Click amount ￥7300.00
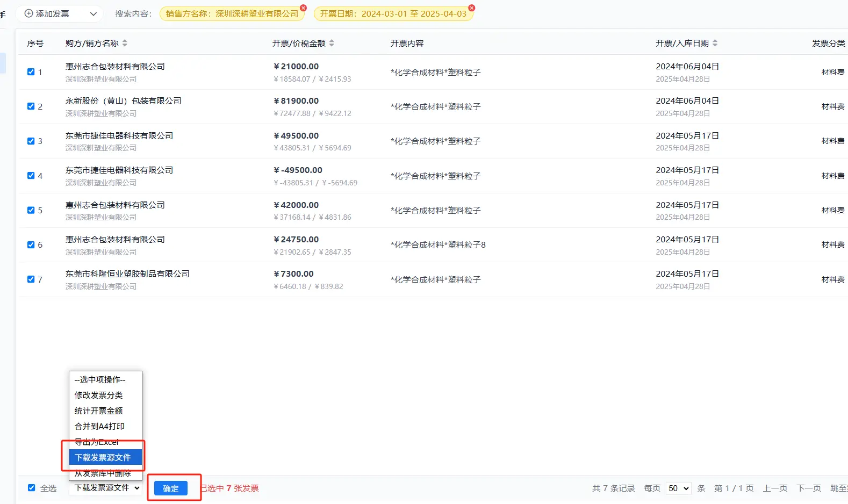 click(x=293, y=273)
